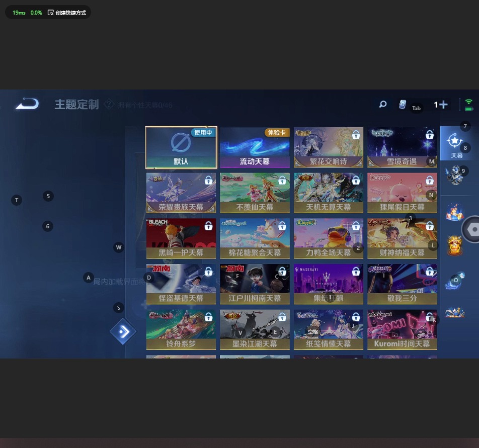Collapse the panel with the diamond arrow
Screen dimensions: 479x448
click(123, 332)
